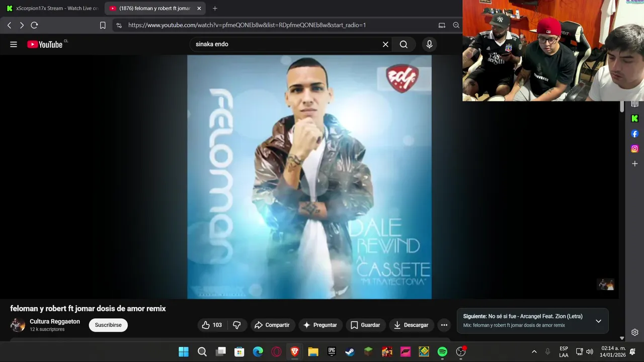The width and height of the screenshot is (644, 362).
Task: Go back in browser history
Action: point(9,25)
